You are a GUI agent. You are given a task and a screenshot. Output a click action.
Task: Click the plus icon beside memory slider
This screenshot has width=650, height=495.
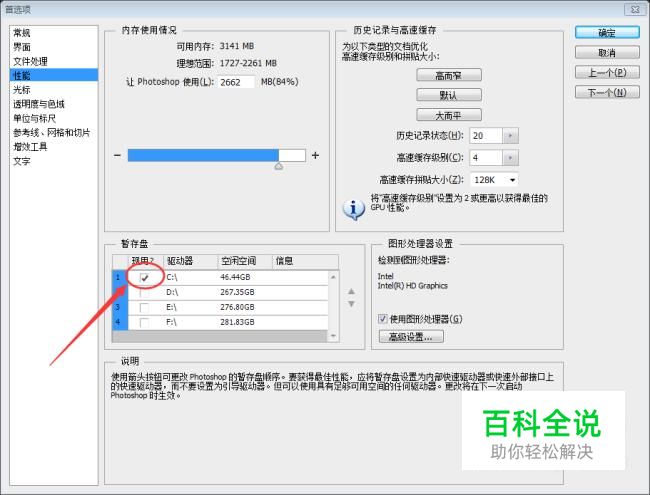pos(315,155)
